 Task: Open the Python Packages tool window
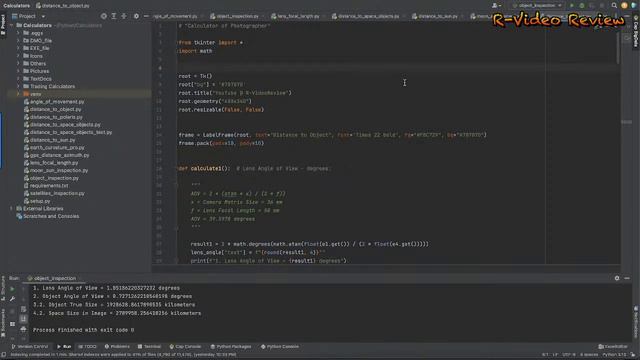tap(231, 347)
